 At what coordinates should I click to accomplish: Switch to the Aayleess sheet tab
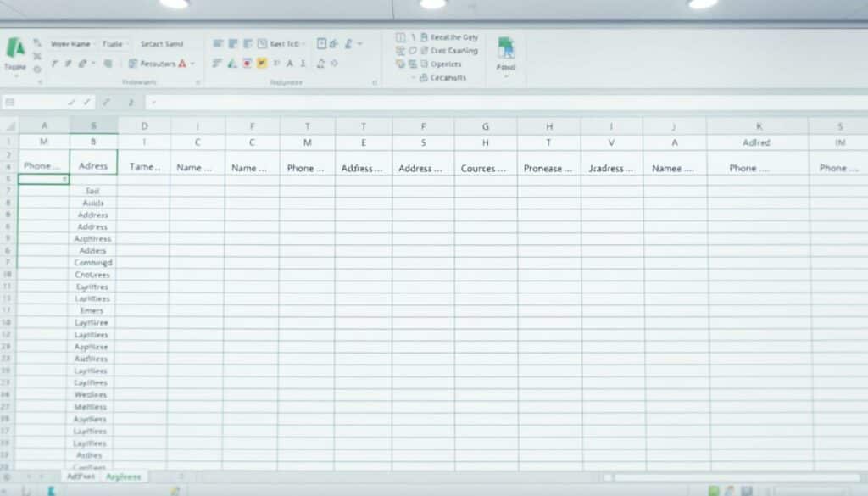[124, 476]
